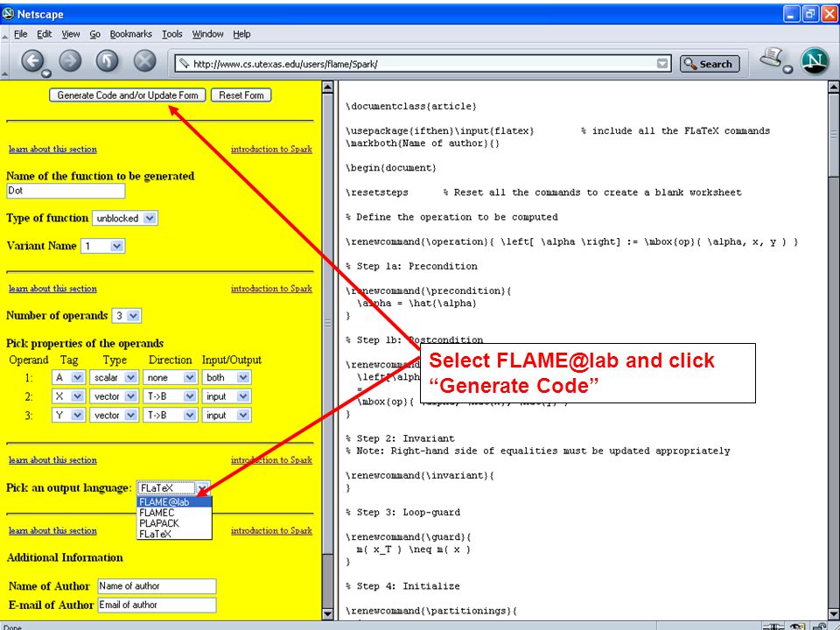Viewport: 840px width, 630px height.
Task: Click the menu bar collapse grip
Action: [5, 35]
